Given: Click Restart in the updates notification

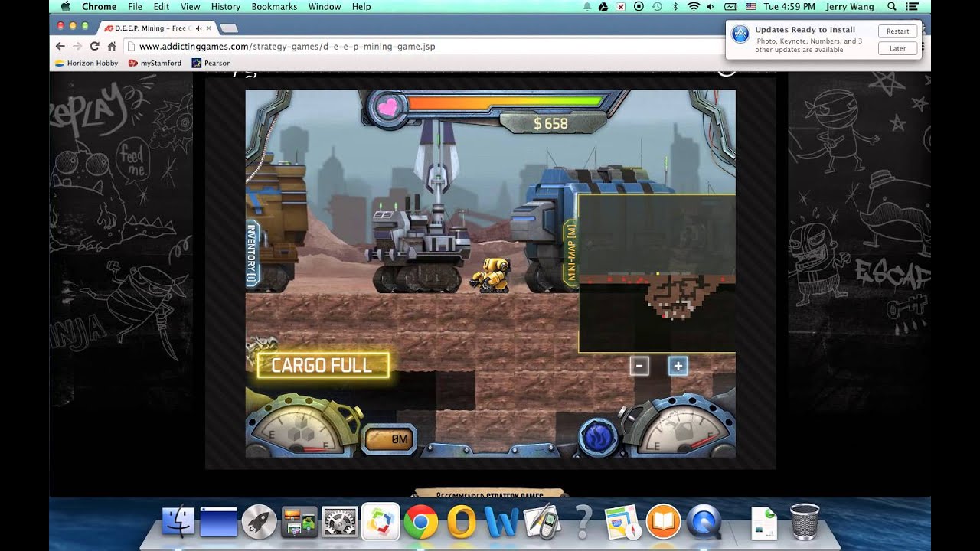Looking at the screenshot, I should coord(898,31).
